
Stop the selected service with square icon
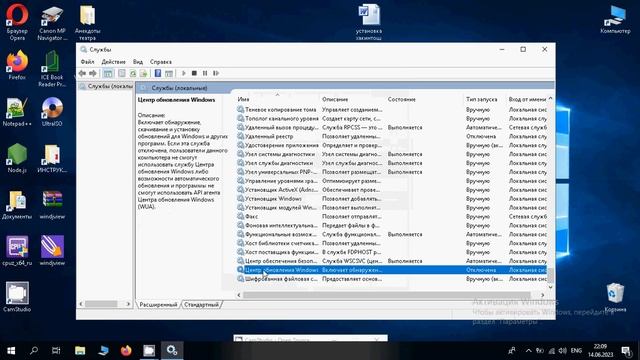click(x=194, y=73)
